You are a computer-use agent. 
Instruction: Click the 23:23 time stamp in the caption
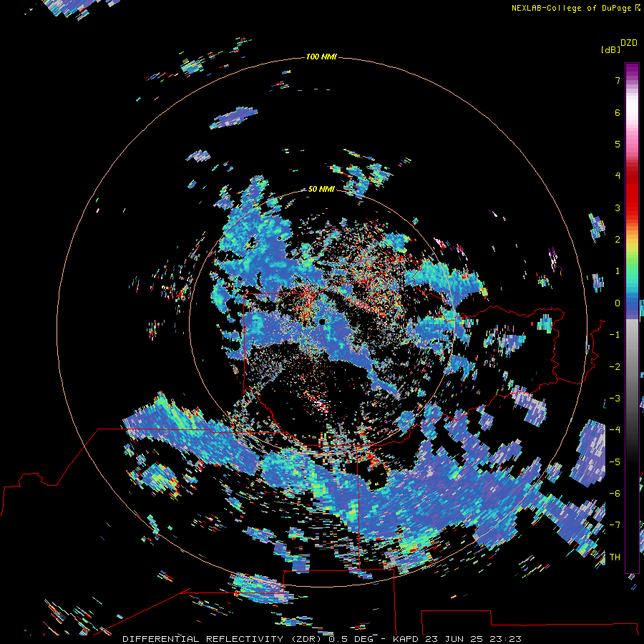pyautogui.click(x=507, y=639)
